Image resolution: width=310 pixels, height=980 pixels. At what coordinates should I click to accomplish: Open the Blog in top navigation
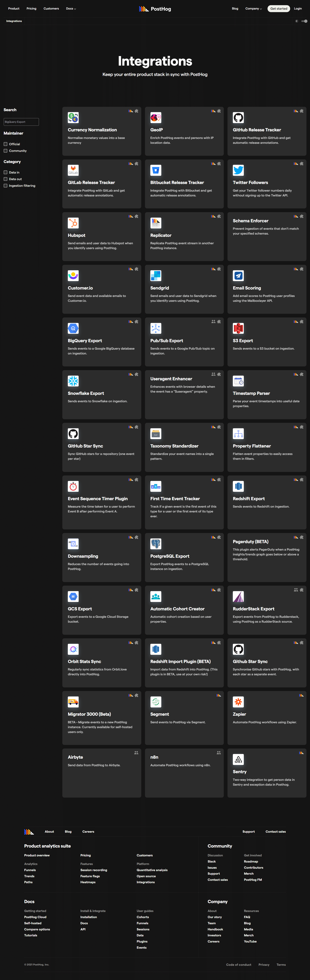tap(235, 9)
